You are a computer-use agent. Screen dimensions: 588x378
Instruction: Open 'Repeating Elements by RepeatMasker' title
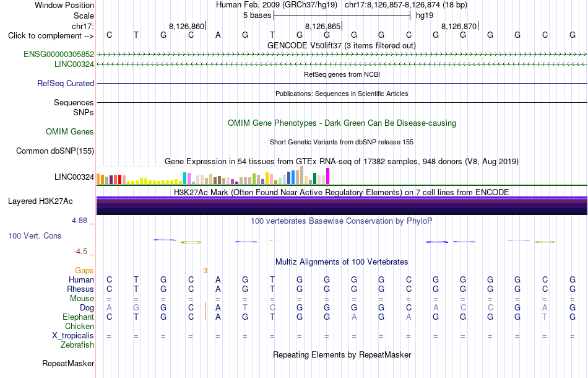click(x=342, y=354)
